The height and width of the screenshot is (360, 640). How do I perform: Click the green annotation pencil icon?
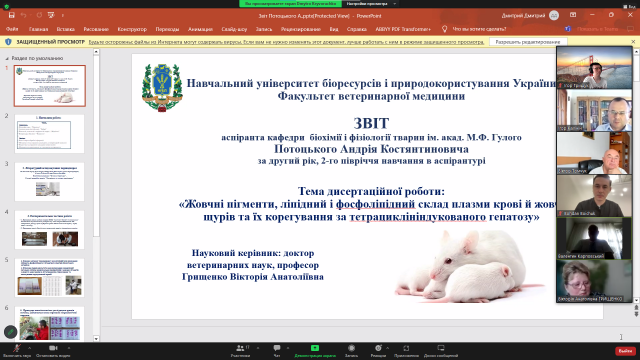click(10, 332)
